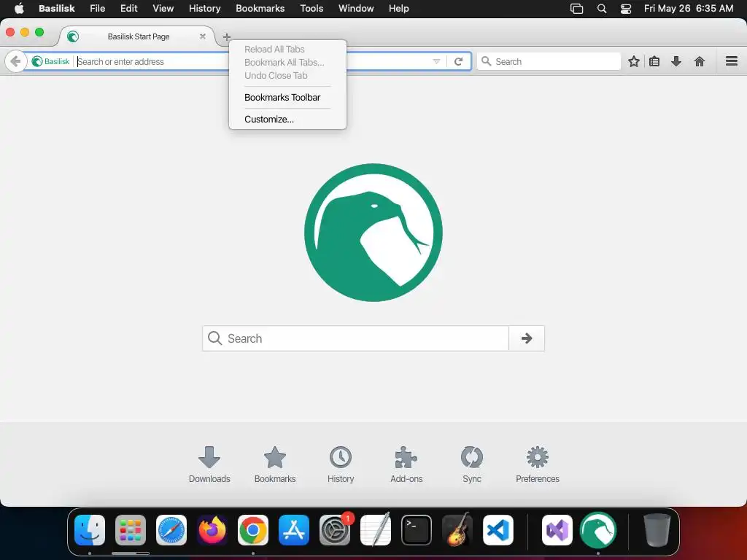Launch GarageBand from the Dock
The height and width of the screenshot is (560, 747).
(x=457, y=530)
